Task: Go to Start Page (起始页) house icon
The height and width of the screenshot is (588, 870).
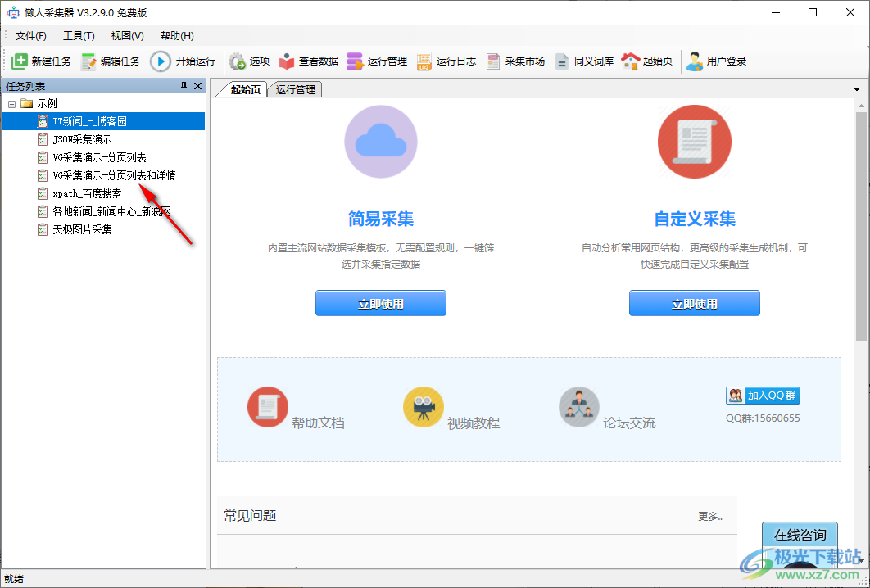Action: coord(630,61)
